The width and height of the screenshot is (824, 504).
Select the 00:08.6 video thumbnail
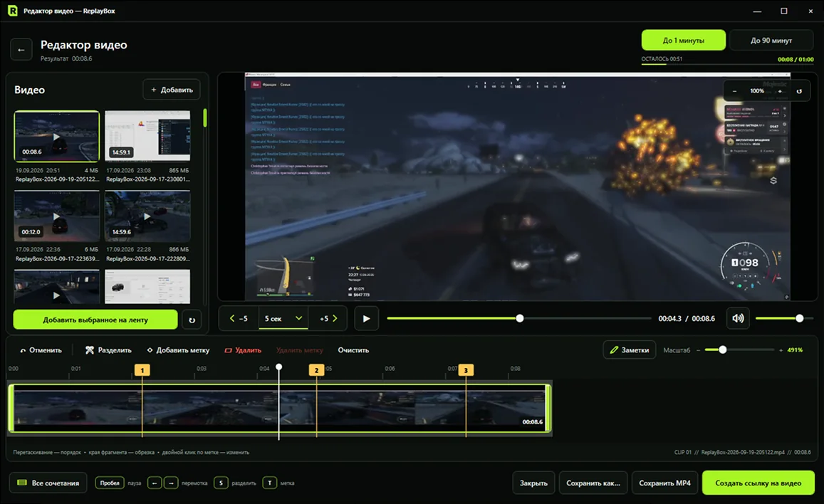coord(57,136)
